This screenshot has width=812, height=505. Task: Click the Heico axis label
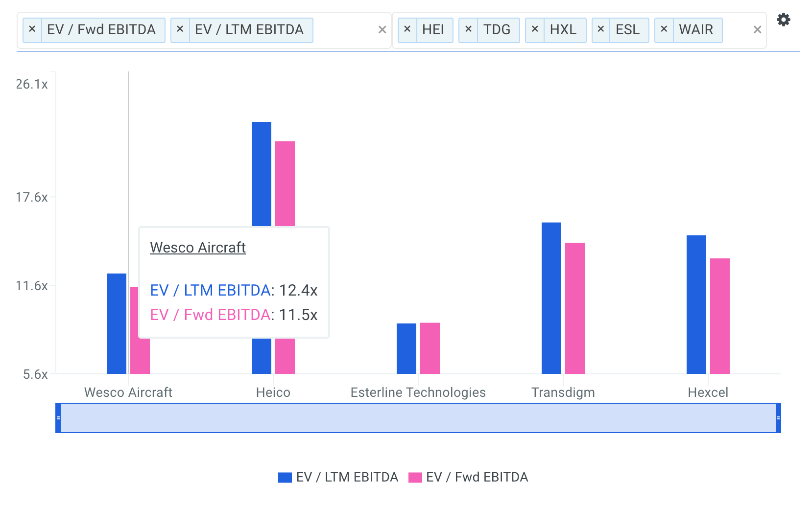pos(273,392)
